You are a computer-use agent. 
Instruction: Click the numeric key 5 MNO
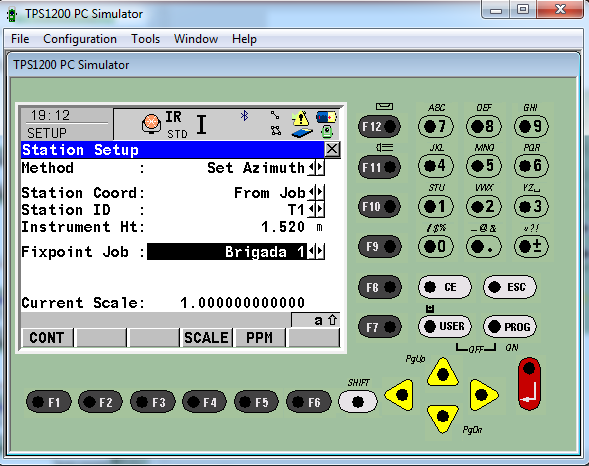coord(483,166)
